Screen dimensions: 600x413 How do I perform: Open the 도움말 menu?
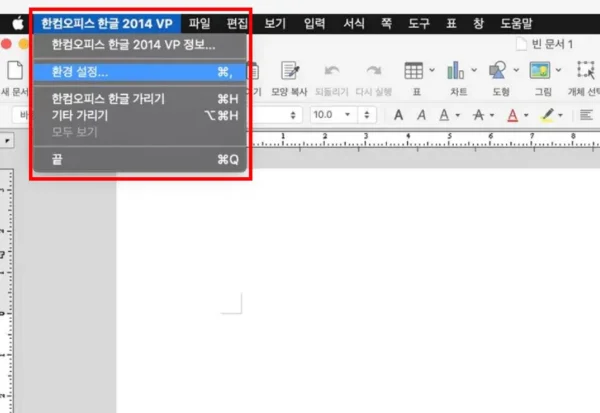516,24
